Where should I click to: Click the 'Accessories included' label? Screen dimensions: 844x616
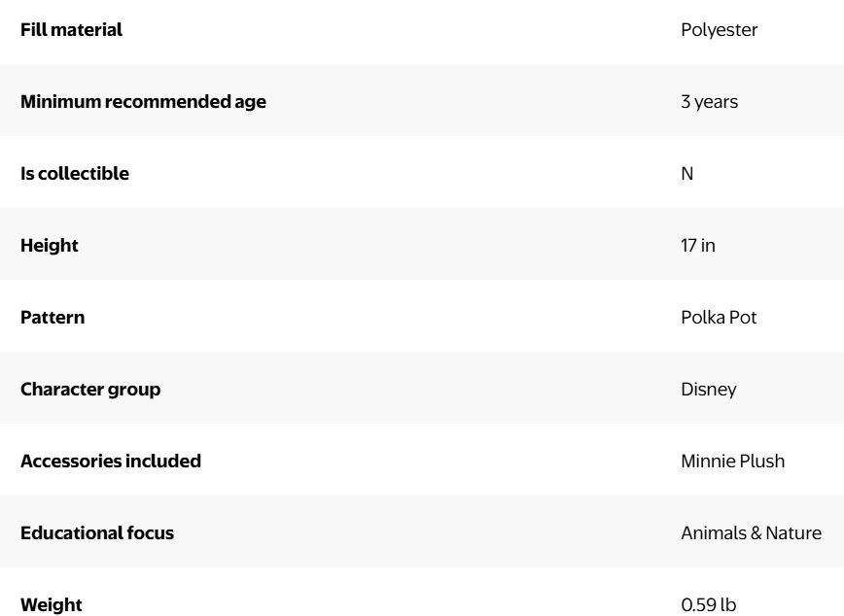111,462
